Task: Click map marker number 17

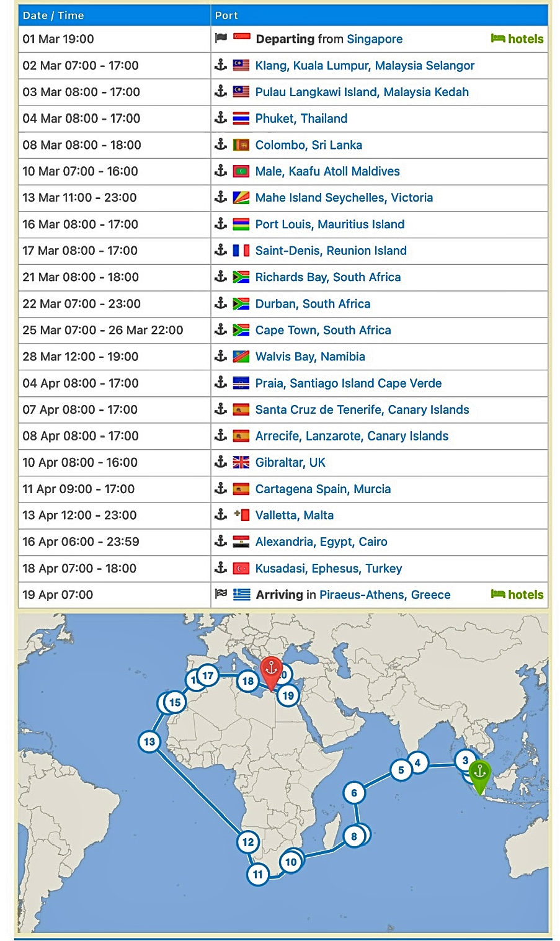Action: pyautogui.click(x=208, y=676)
